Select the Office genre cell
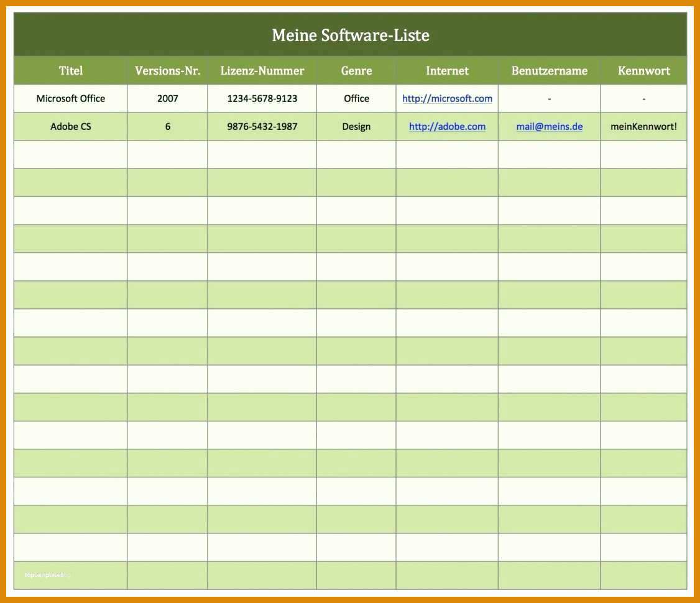 [356, 99]
